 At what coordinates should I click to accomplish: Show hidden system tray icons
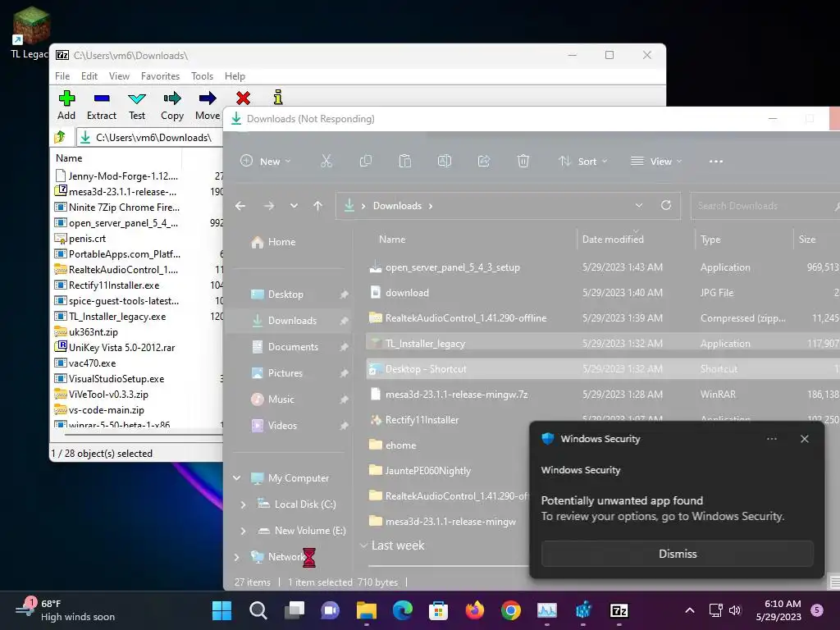tap(690, 610)
